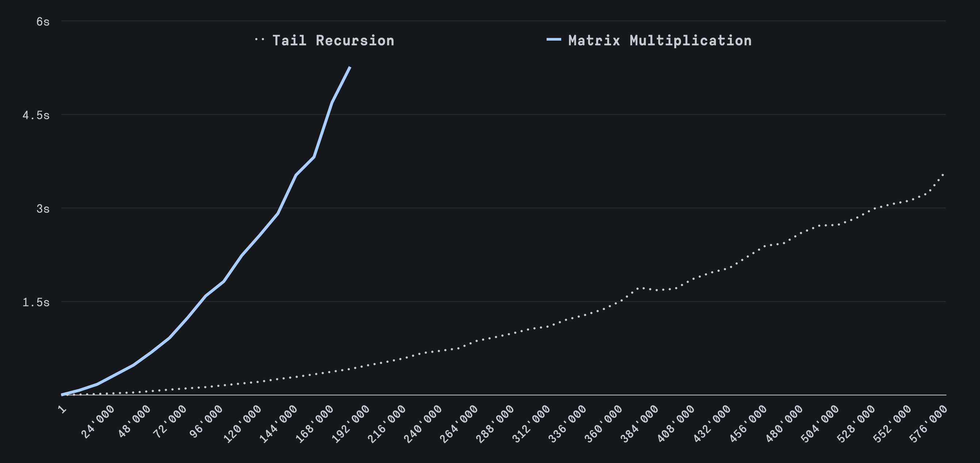Click the last point of the dotted Tail Recursion curve
Screen dimensions: 980x463
[x=943, y=174]
